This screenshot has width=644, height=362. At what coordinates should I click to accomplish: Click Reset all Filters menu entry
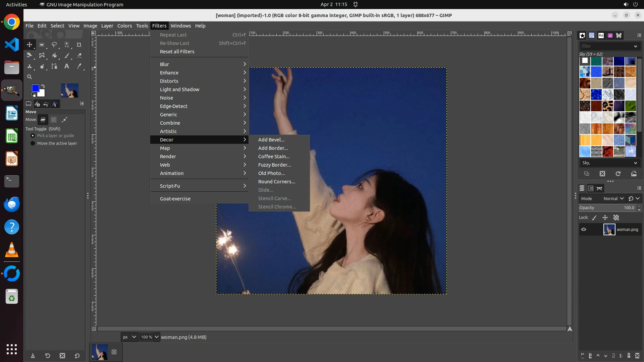(177, 52)
